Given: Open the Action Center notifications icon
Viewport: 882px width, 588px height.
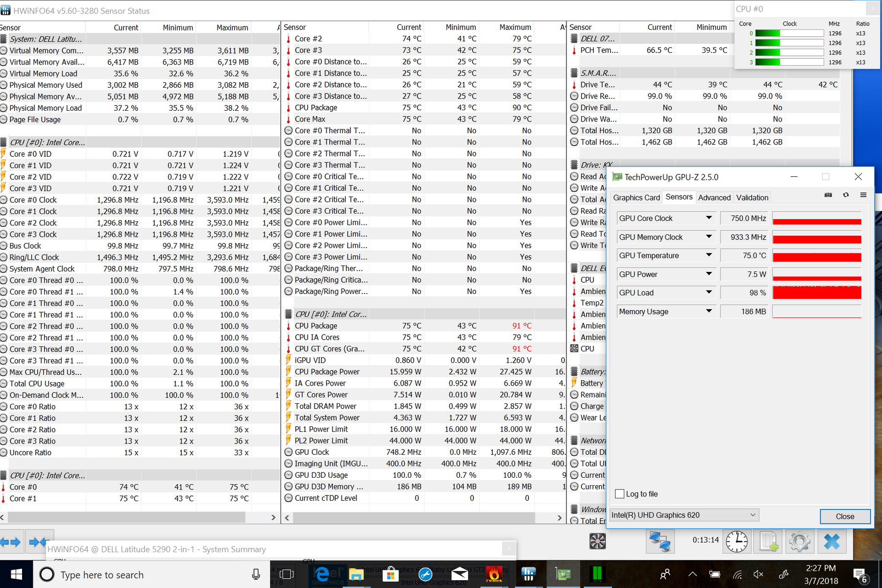Looking at the screenshot, I should pyautogui.click(x=860, y=575).
